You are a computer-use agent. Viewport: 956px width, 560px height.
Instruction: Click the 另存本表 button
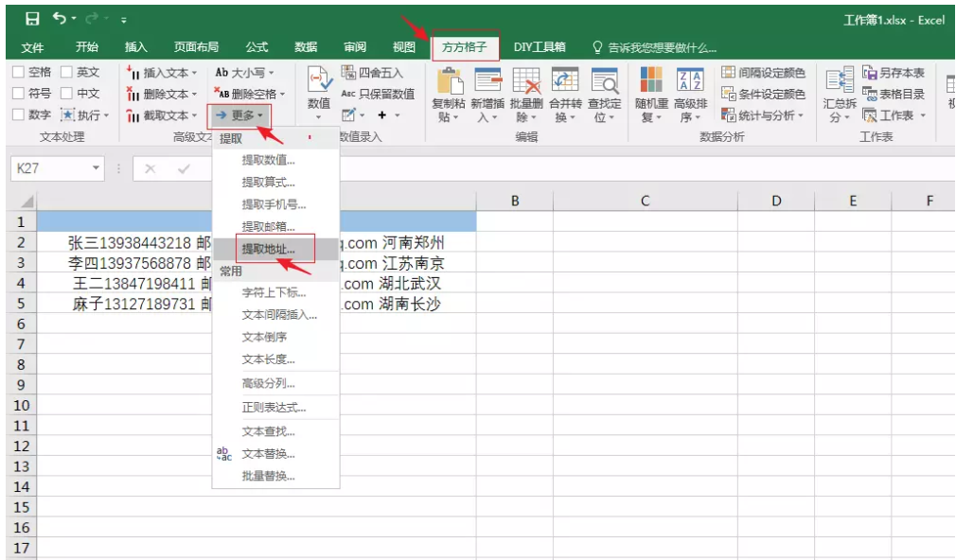894,73
